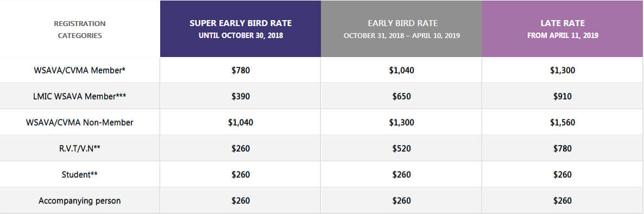Select the $910 LMIC late price
Screen dimensions: 644x214
pos(563,97)
